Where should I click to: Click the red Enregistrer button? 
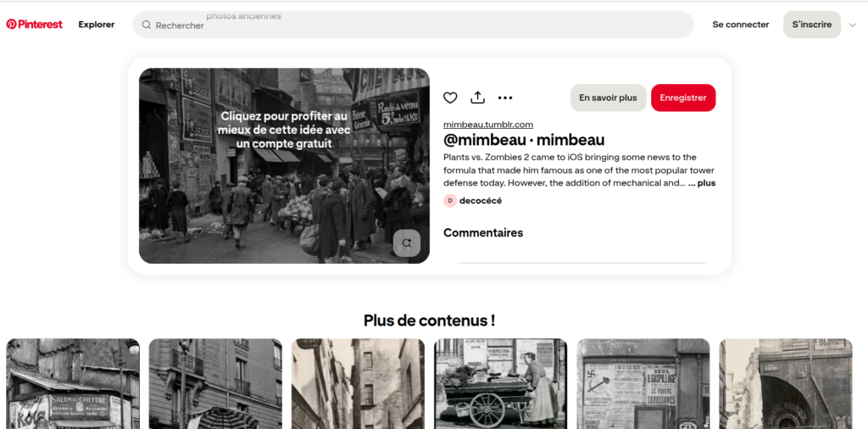[682, 97]
